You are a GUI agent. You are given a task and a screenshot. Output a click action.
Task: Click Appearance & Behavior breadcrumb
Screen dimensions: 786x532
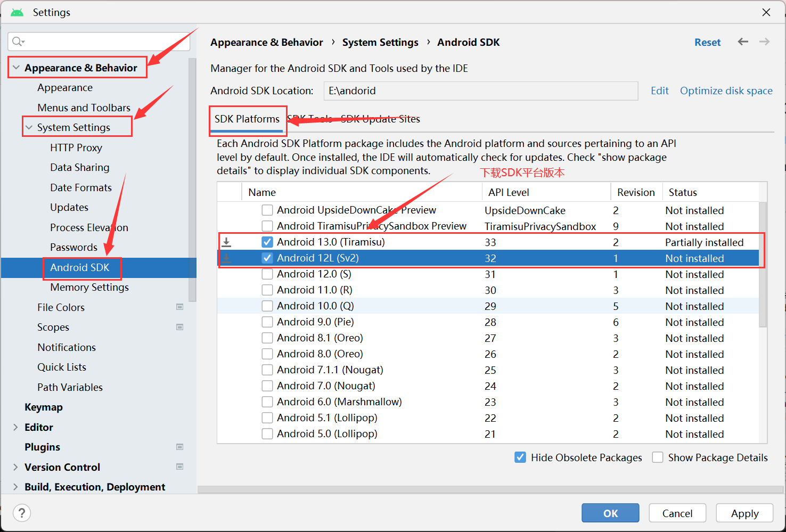(267, 42)
